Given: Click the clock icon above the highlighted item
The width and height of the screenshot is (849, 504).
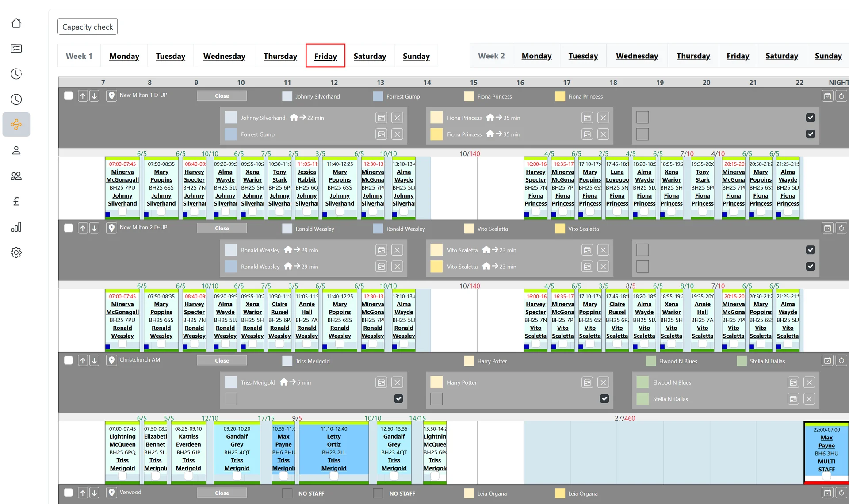Looking at the screenshot, I should coord(16,99).
